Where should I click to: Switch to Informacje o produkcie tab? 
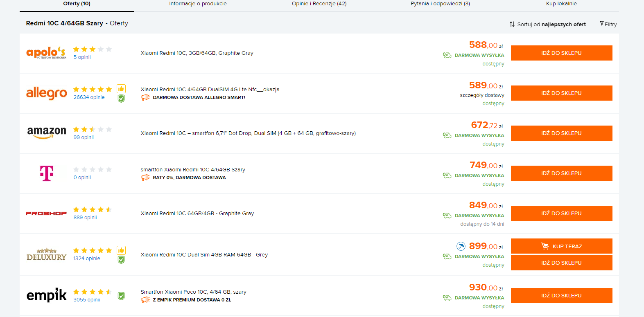pos(198,4)
